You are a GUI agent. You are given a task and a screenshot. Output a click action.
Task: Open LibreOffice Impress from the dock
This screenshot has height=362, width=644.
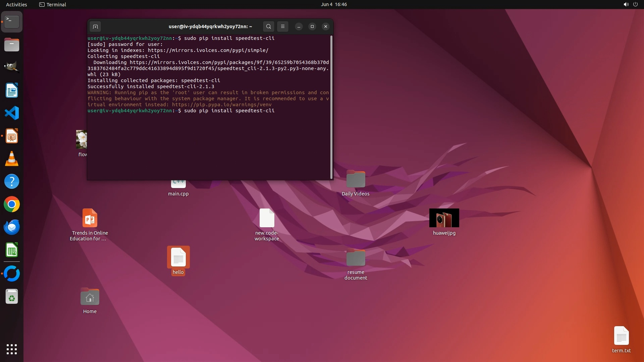tap(12, 136)
